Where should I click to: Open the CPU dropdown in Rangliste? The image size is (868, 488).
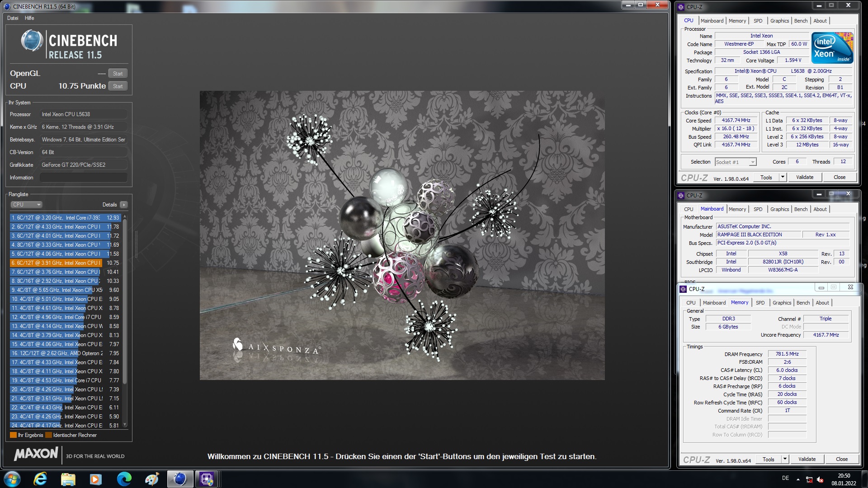(x=26, y=205)
